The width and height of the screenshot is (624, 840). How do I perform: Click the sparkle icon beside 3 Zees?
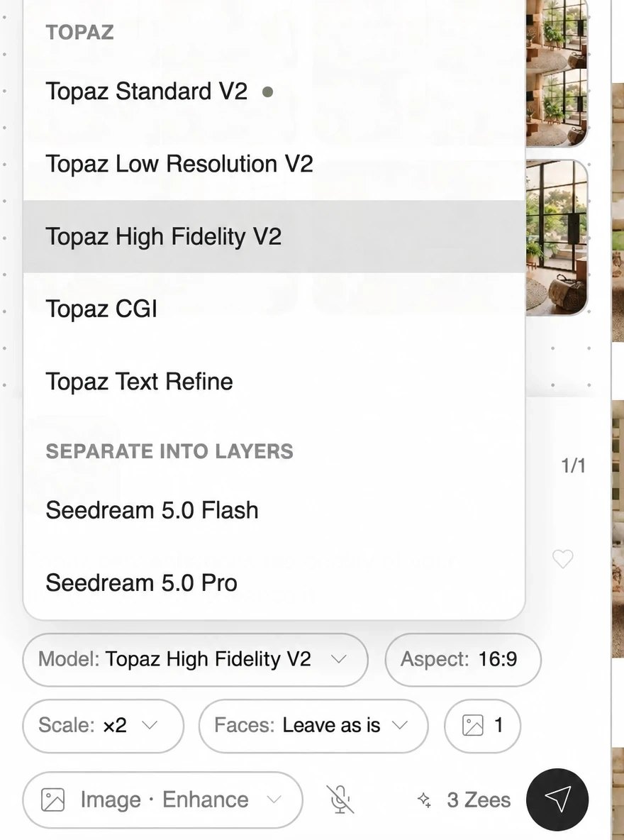424,800
